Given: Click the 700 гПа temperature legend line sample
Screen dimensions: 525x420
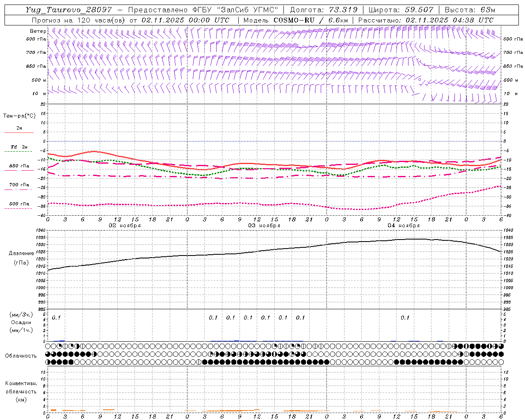Looking at the screenshot, I should tap(19, 189).
